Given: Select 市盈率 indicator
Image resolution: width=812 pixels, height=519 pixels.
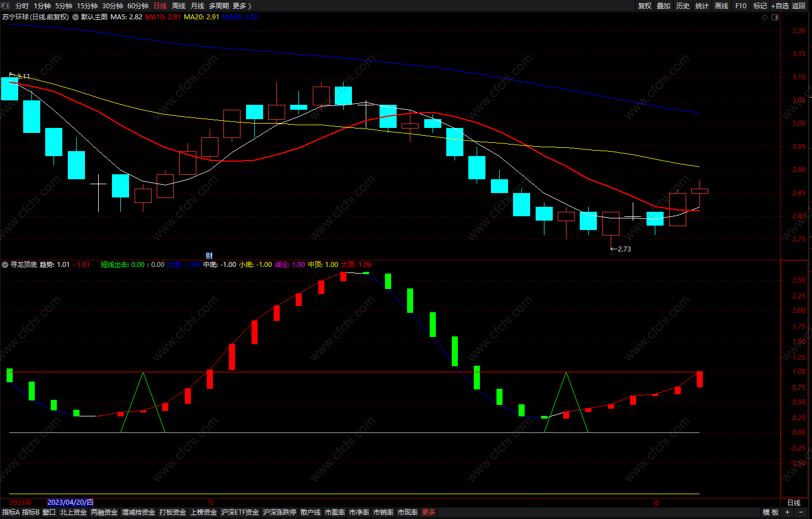Looking at the screenshot, I should (x=335, y=512).
